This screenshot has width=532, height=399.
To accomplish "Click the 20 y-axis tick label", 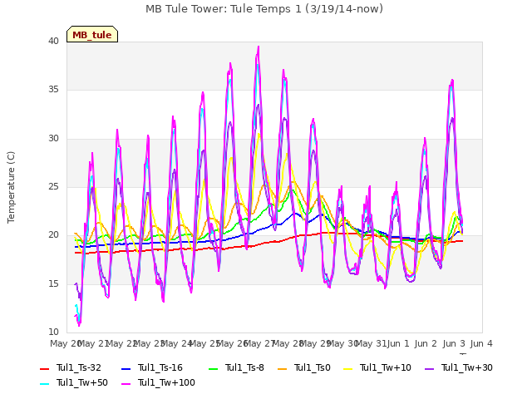I will pos(53,235).
